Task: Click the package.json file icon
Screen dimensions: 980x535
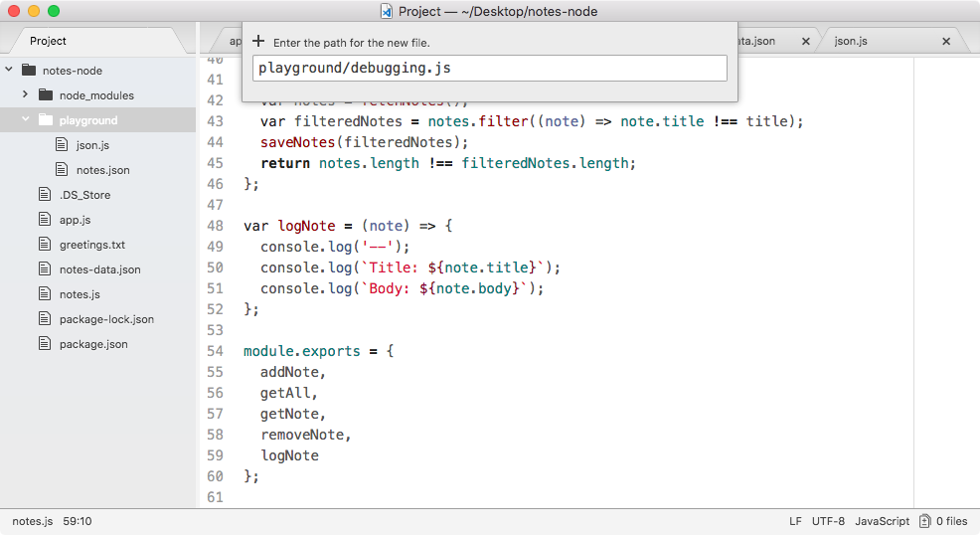Action: point(45,343)
